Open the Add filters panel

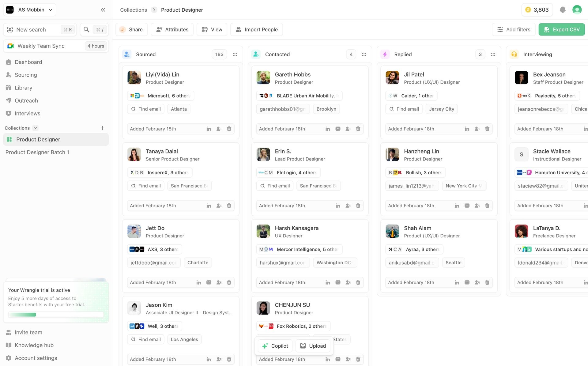pyautogui.click(x=514, y=29)
